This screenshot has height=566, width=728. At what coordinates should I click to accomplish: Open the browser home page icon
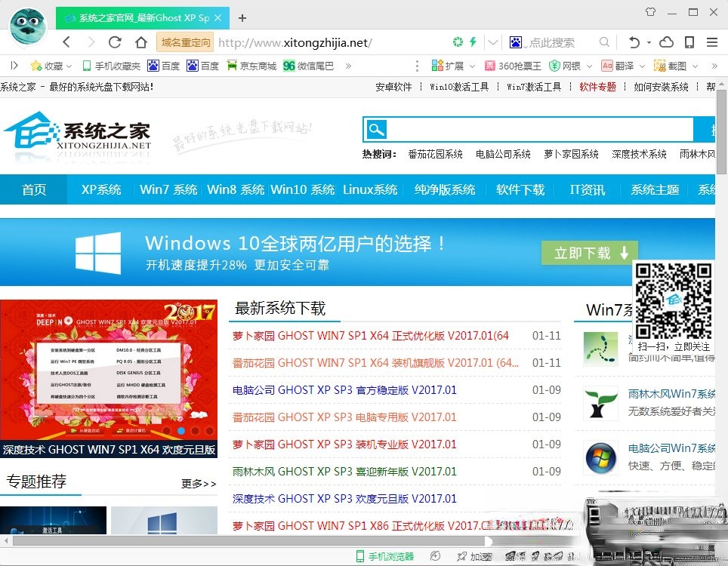[x=141, y=42]
